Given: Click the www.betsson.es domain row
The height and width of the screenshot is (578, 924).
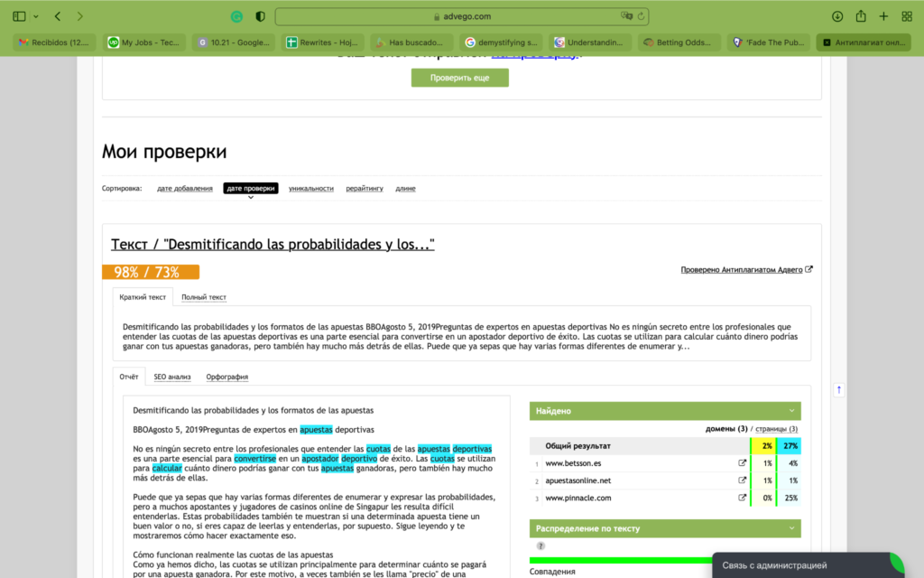Looking at the screenshot, I should pos(665,463).
